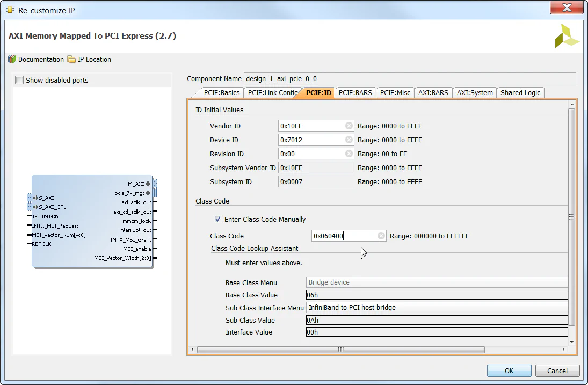Clear the Vendor ID field value
This screenshot has width=588, height=385.
tap(350, 126)
